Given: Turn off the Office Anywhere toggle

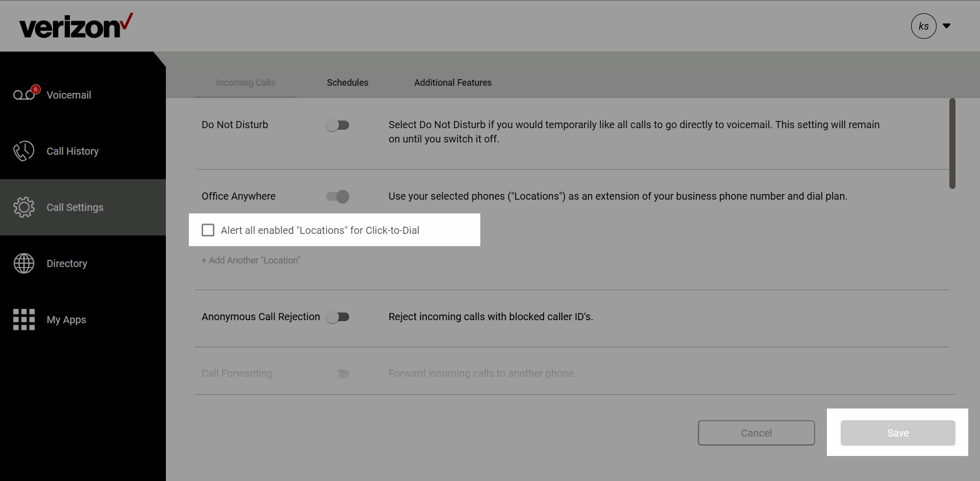Looking at the screenshot, I should coord(337,197).
